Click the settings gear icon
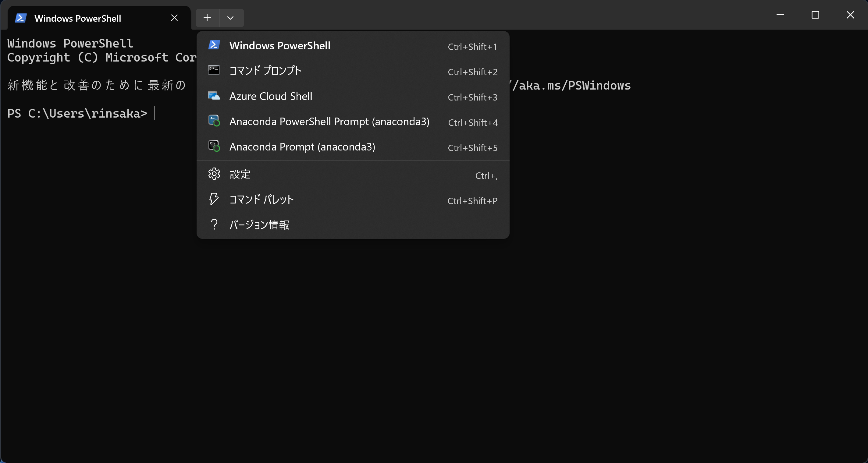The width and height of the screenshot is (868, 463). (214, 174)
